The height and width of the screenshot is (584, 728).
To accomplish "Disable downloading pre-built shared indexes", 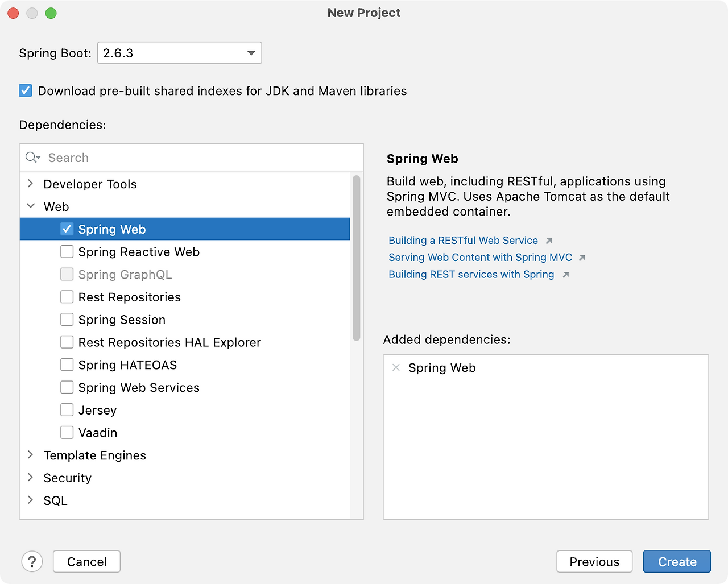I will pyautogui.click(x=25, y=90).
